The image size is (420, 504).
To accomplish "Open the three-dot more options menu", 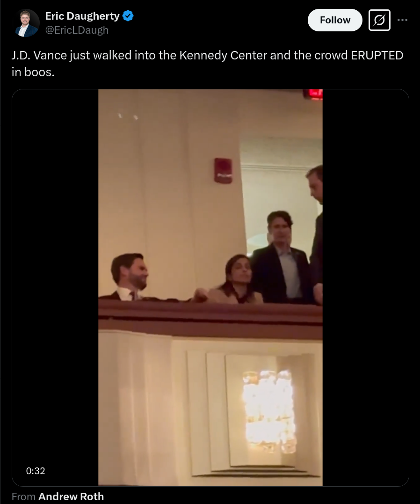I will (x=402, y=20).
